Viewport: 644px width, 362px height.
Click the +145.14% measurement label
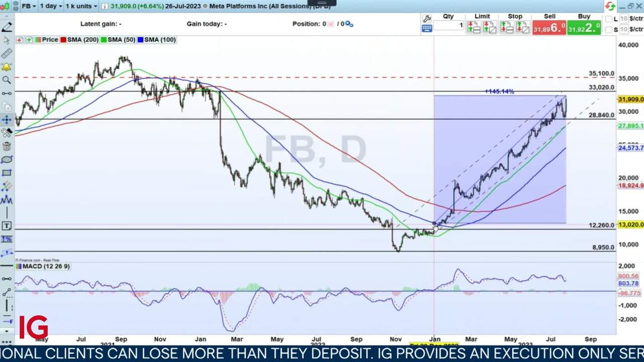click(x=499, y=92)
